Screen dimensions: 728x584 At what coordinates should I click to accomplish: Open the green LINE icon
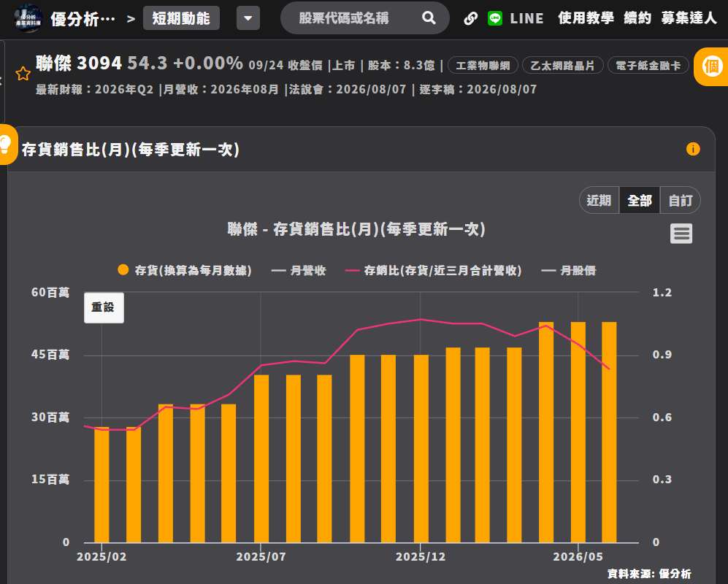click(495, 18)
